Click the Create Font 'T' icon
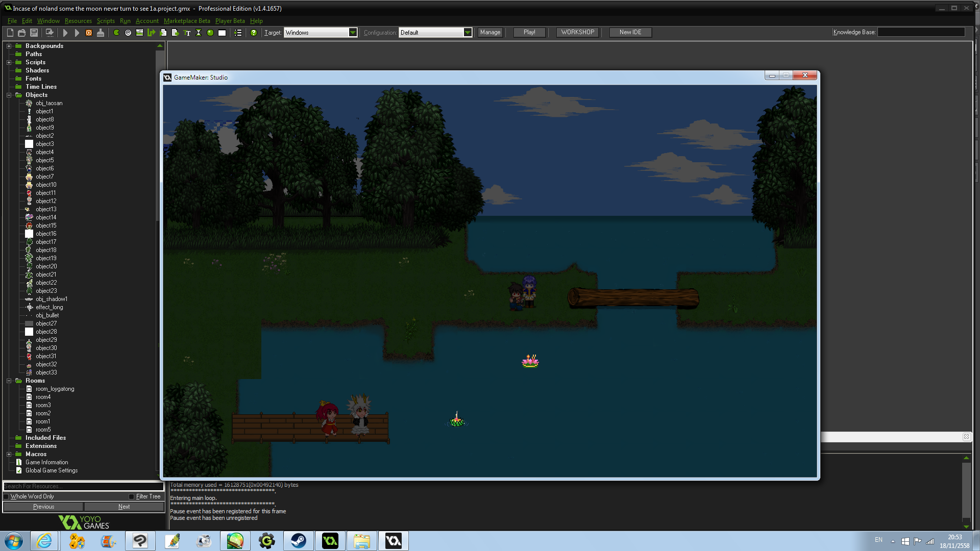 [x=187, y=33]
